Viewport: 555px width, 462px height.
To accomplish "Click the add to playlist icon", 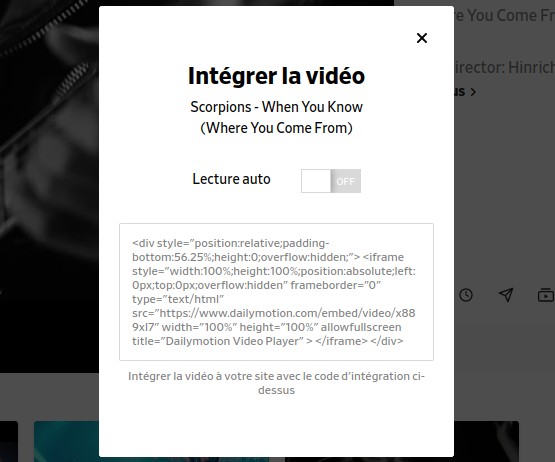I will coord(546,295).
